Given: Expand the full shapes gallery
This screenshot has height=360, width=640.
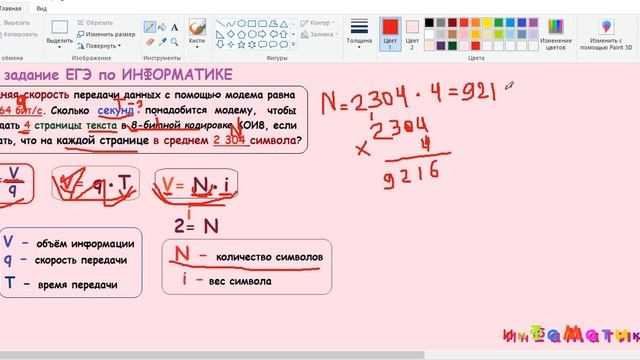Looking at the screenshot, I should tap(293, 44).
